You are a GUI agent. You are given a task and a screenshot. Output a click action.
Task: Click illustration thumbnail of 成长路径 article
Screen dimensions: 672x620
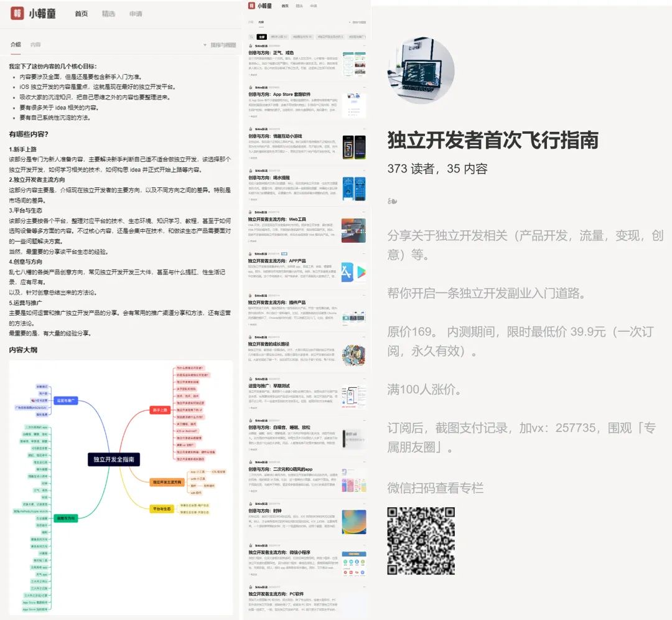click(x=354, y=355)
